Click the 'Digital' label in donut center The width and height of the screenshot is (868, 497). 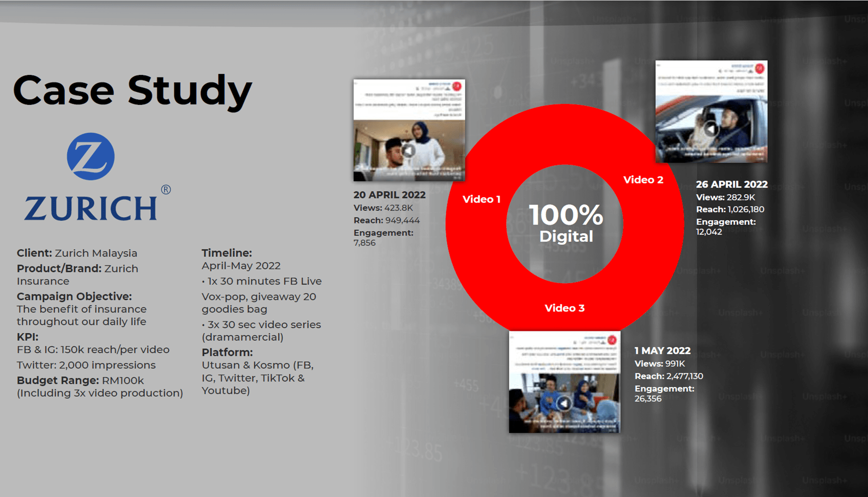point(566,236)
